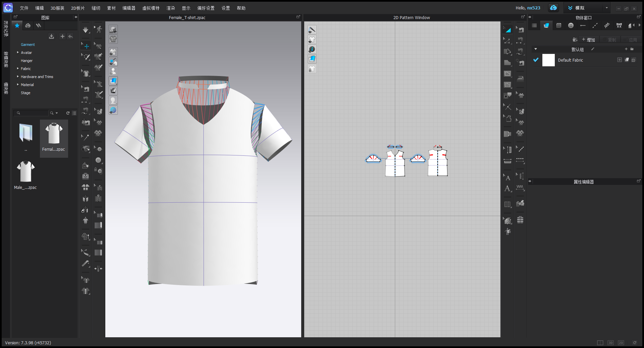Open the 模拟 mode dropdown
Screen dimensions: 644x348
click(607, 8)
